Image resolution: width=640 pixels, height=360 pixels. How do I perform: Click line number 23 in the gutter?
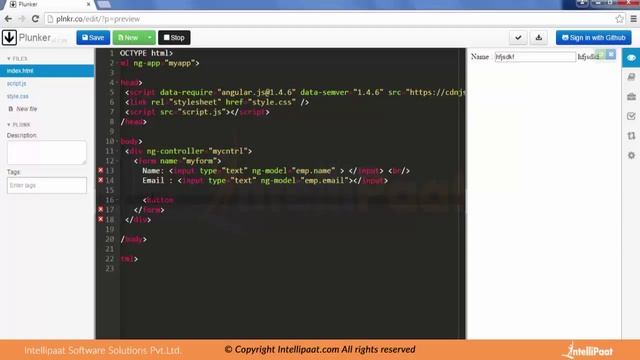[110, 269]
